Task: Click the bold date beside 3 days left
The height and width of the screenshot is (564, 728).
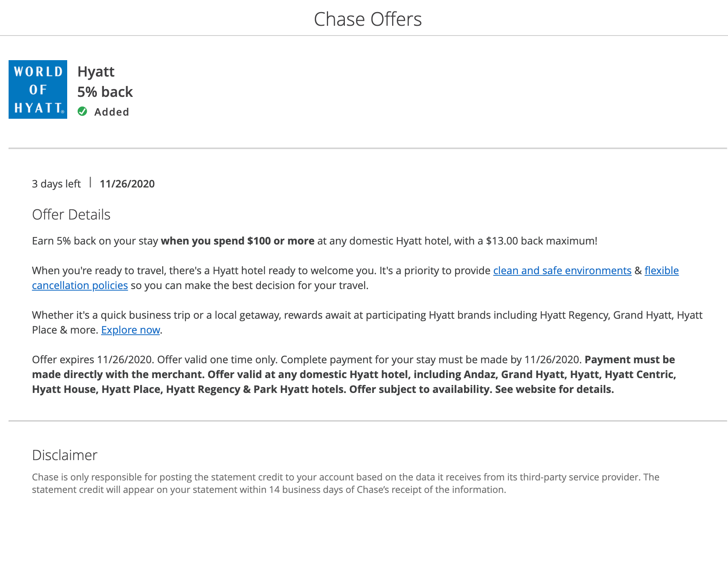Action: coord(127,184)
